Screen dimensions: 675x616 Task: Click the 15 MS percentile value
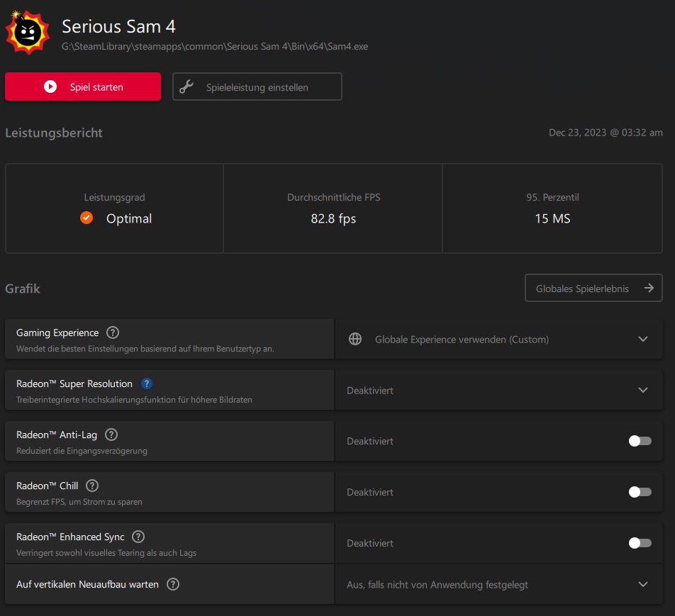point(552,218)
